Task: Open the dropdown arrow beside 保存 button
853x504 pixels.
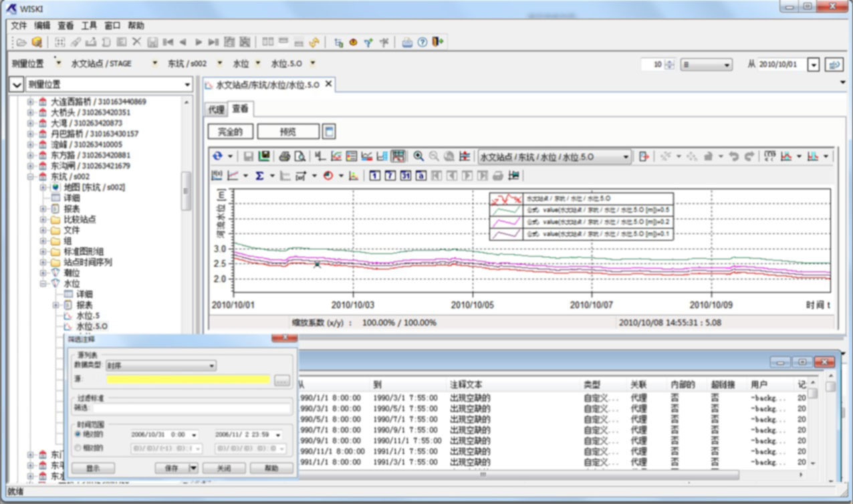Action: [193, 469]
